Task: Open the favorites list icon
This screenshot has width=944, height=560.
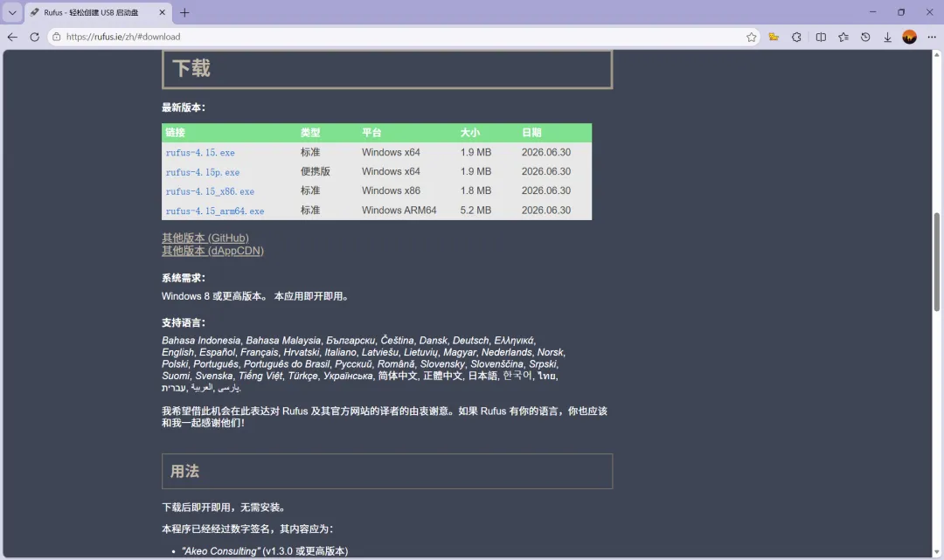Action: pos(843,38)
